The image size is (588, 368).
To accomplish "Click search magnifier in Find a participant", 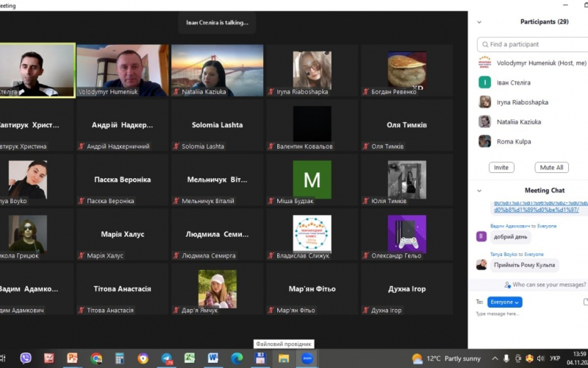I will [485, 44].
